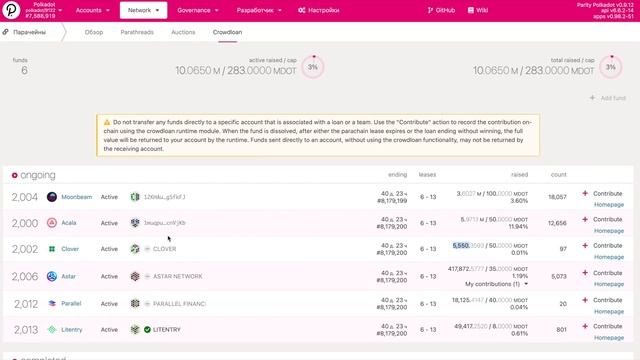The image size is (640, 360).
Task: Expand My contributions in Astar row
Action: tap(496, 284)
